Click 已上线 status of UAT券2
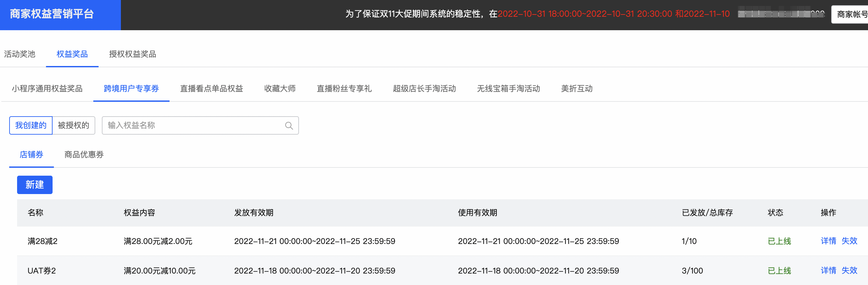 click(x=779, y=271)
